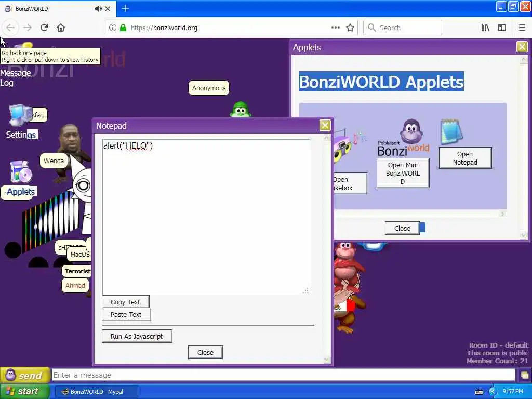Click the Open Notepad button

pos(465,158)
